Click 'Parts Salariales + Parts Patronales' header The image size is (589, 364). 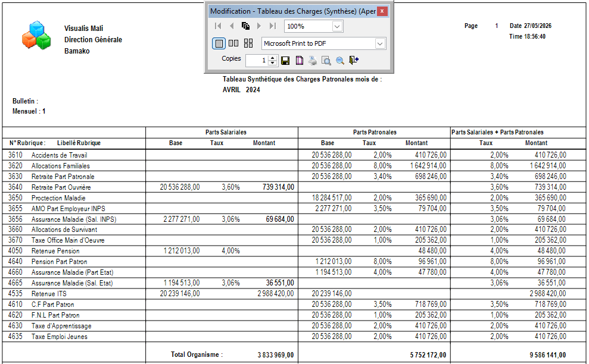point(497,132)
